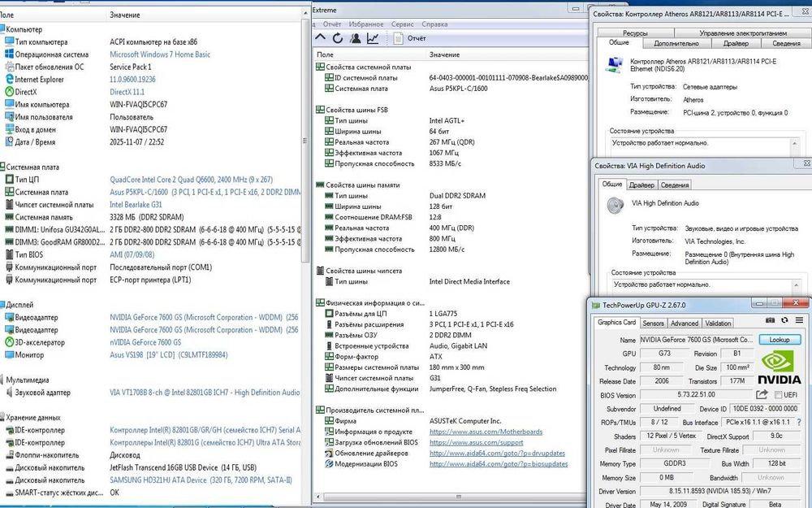Open the user profile toolbar icon
The width and height of the screenshot is (812, 508).
click(356, 38)
